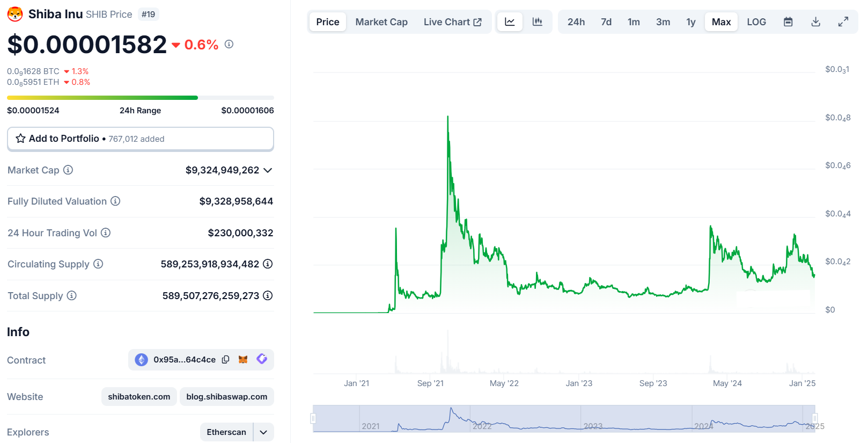Open the price change info icon
Image resolution: width=868 pixels, height=443 pixels.
point(229,44)
